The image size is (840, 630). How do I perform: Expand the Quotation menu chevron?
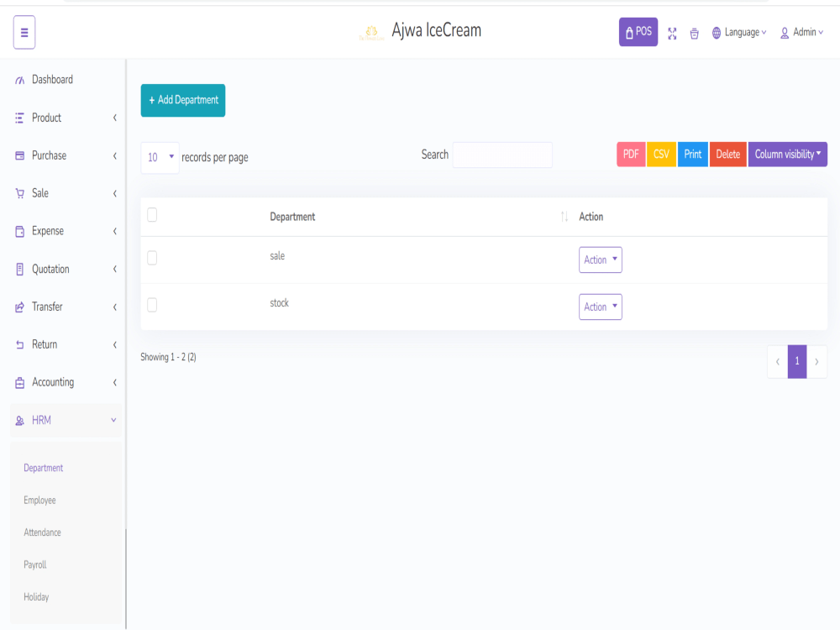pos(114,269)
